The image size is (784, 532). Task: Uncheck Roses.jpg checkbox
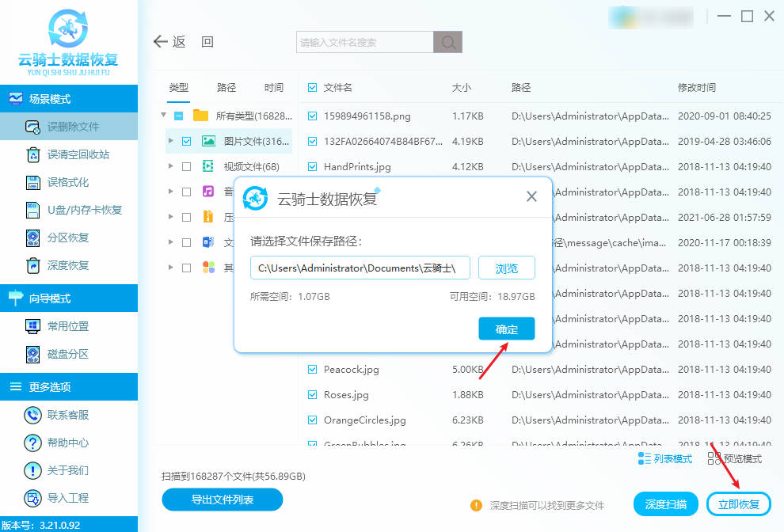pos(313,394)
